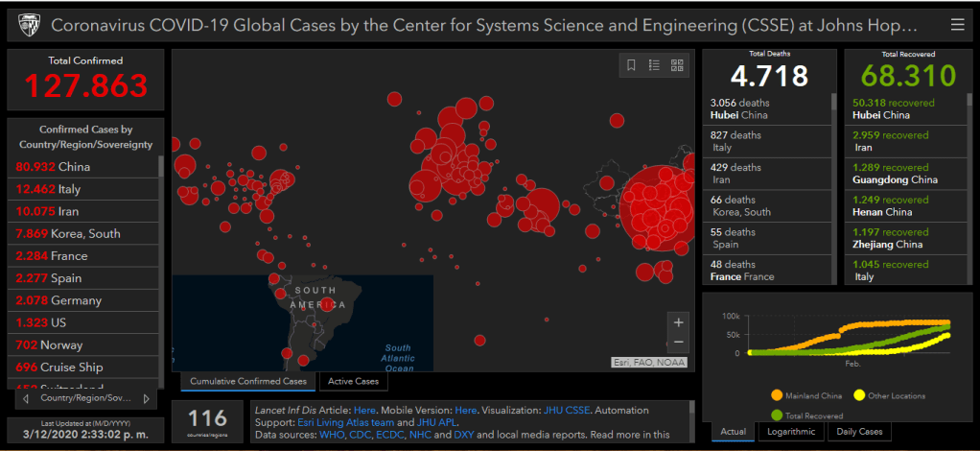Click the Johns Hopkins shield logo
The width and height of the screenshot is (980, 451).
click(x=26, y=26)
